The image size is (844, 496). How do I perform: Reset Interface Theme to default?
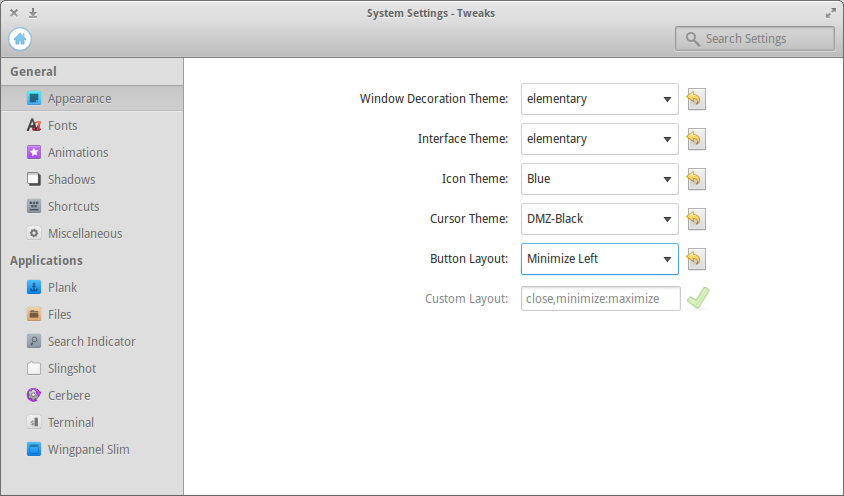click(x=695, y=138)
